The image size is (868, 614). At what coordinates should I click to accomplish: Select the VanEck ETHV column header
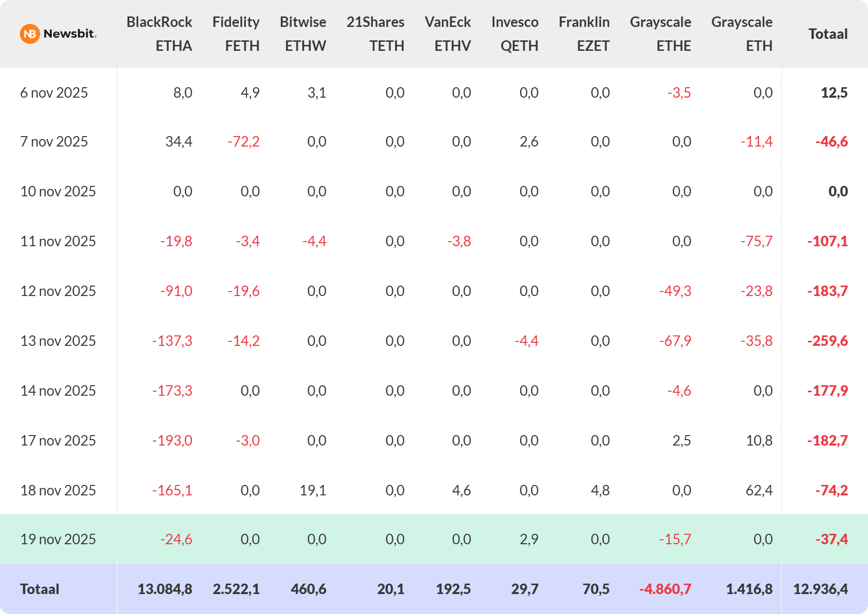[447, 34]
